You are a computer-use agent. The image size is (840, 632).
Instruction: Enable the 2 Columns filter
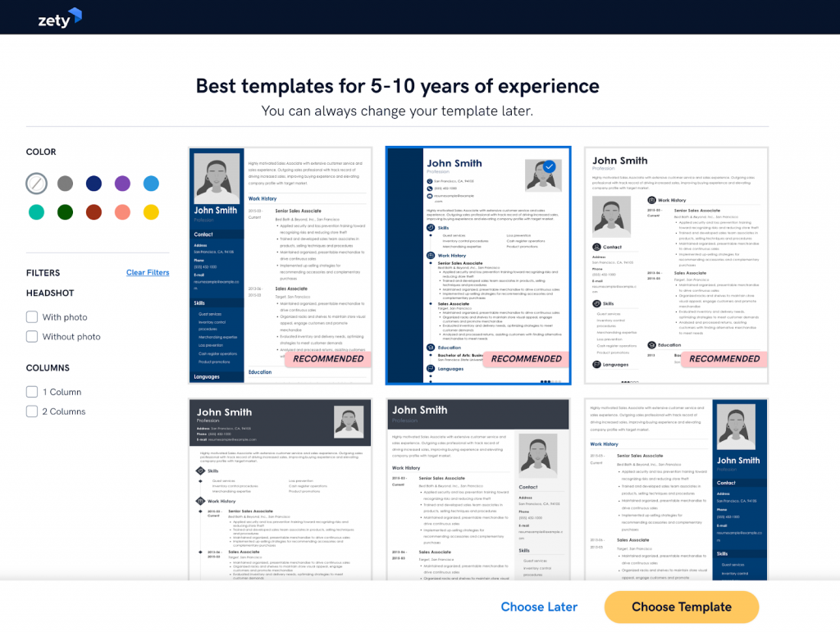coord(34,411)
